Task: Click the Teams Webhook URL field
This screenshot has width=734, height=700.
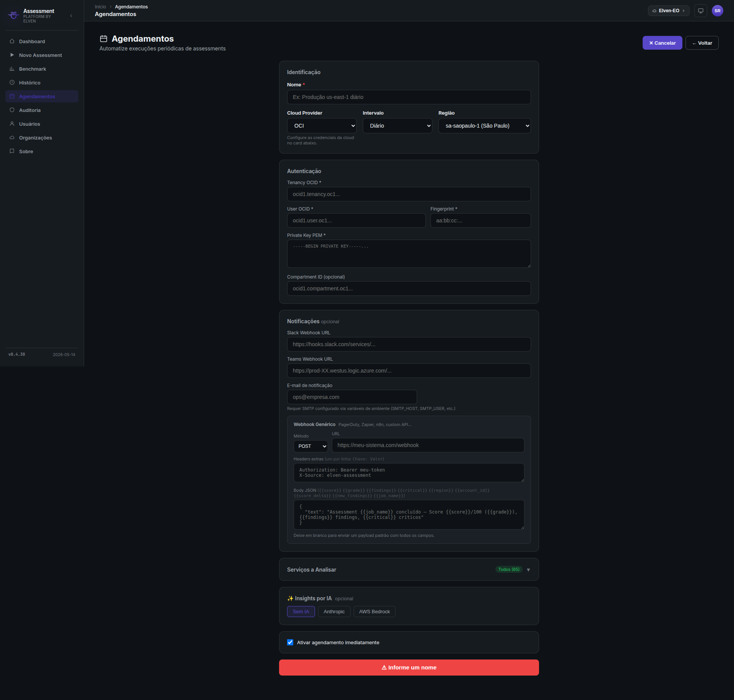Action: pyautogui.click(x=409, y=371)
